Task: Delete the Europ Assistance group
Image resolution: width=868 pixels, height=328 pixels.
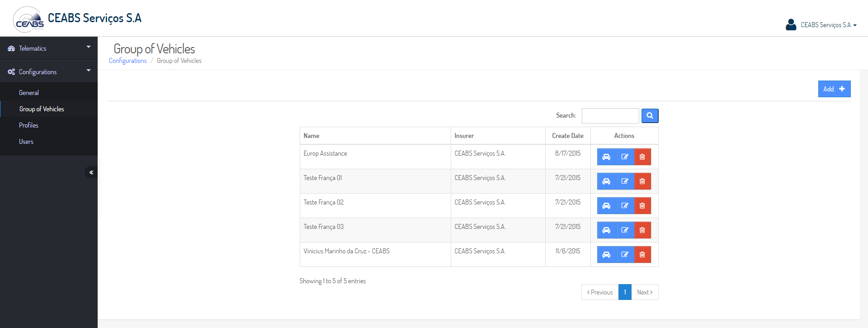Action: click(x=642, y=157)
